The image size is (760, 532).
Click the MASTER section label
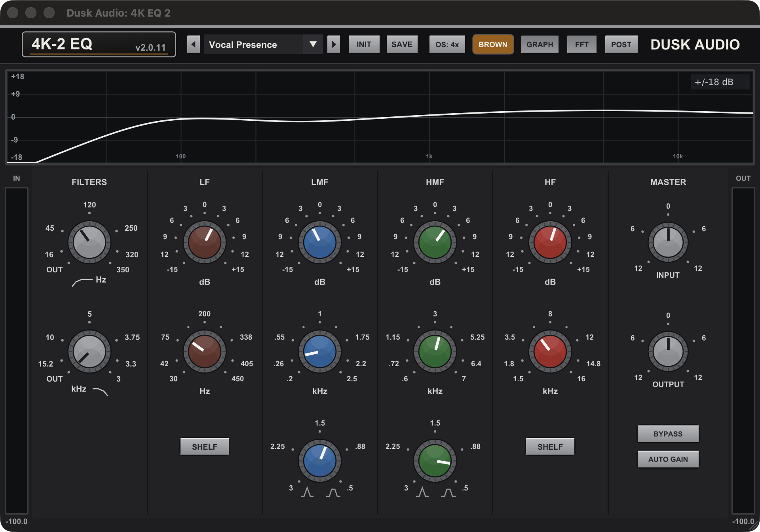click(x=668, y=182)
